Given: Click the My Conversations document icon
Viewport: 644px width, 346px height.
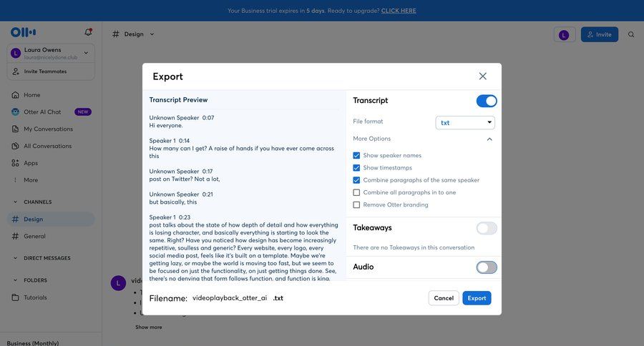Looking at the screenshot, I should (x=15, y=129).
